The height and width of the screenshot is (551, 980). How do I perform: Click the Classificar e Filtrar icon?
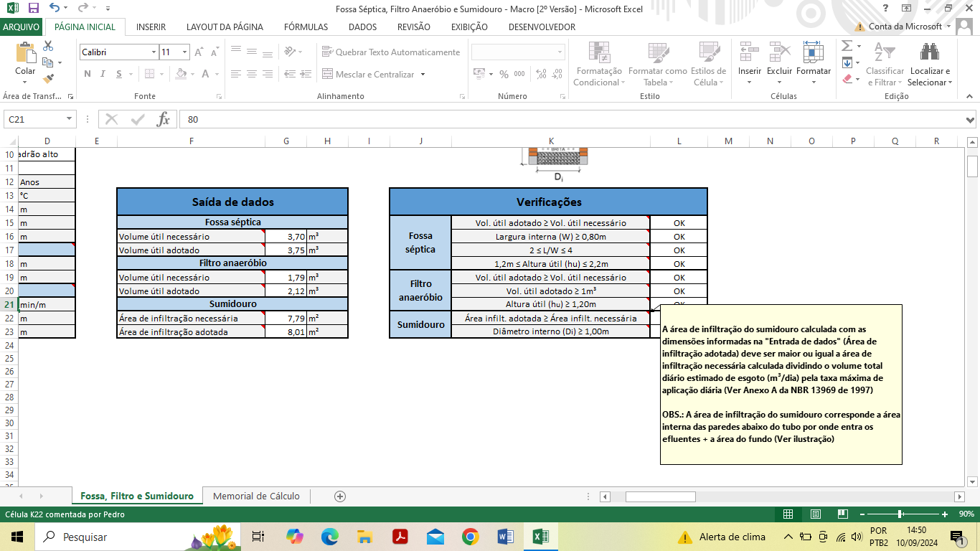[885, 54]
